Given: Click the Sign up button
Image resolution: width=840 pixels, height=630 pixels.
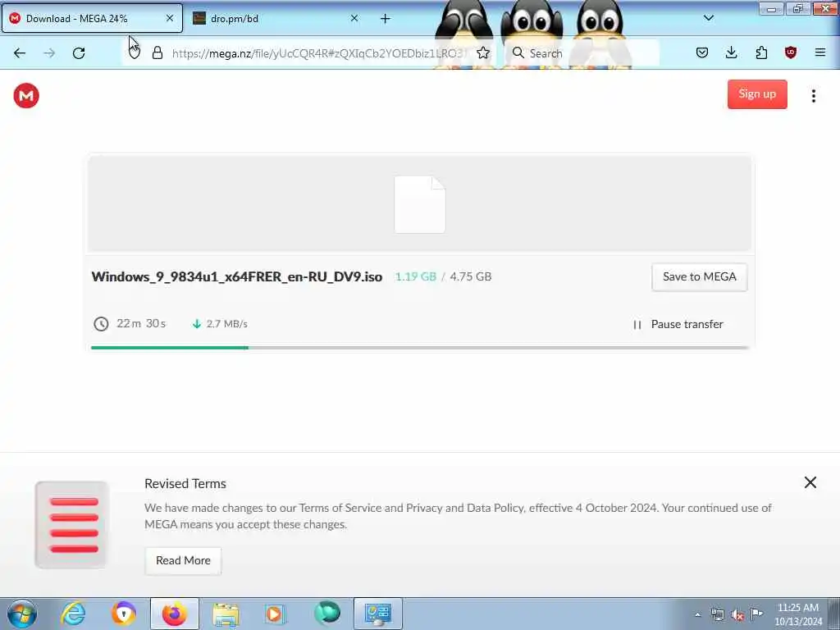Looking at the screenshot, I should (757, 94).
